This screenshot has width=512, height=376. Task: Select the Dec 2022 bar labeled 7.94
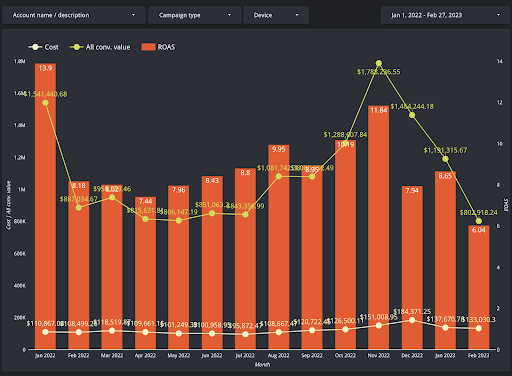pos(412,267)
